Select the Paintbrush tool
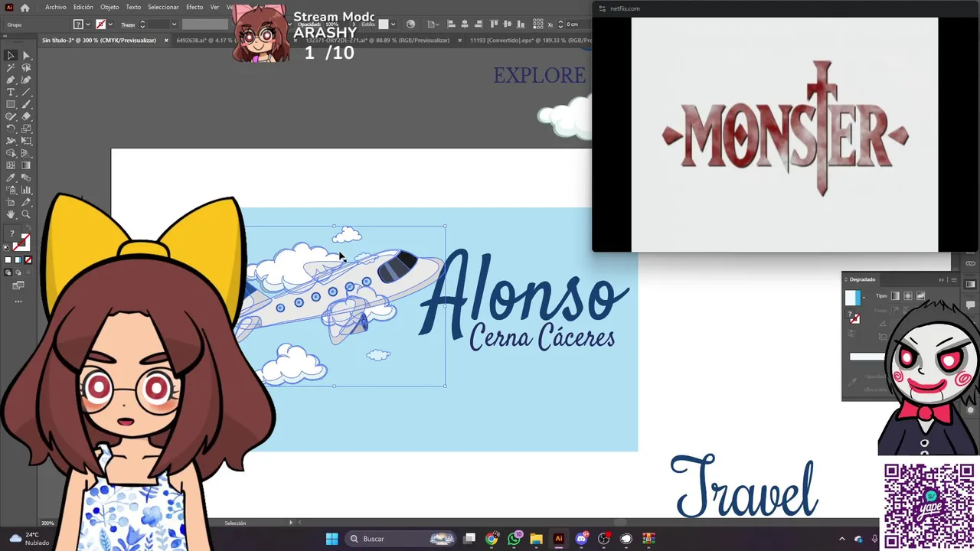 (26, 104)
